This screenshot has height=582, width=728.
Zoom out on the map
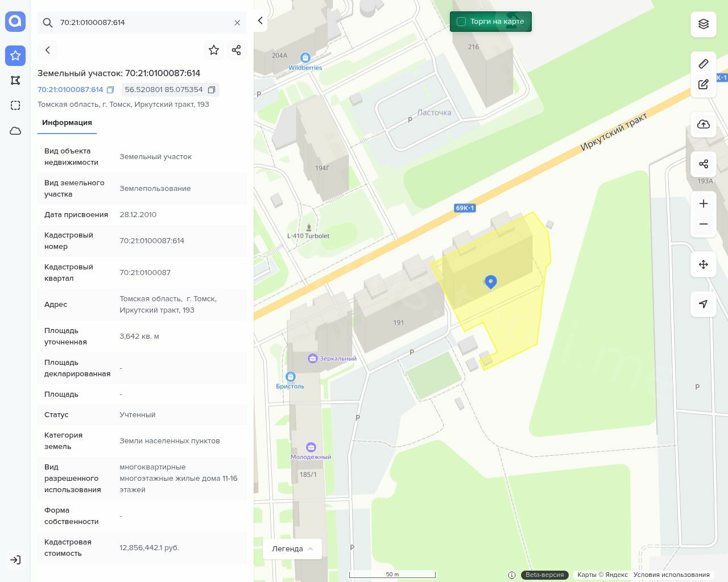704,224
